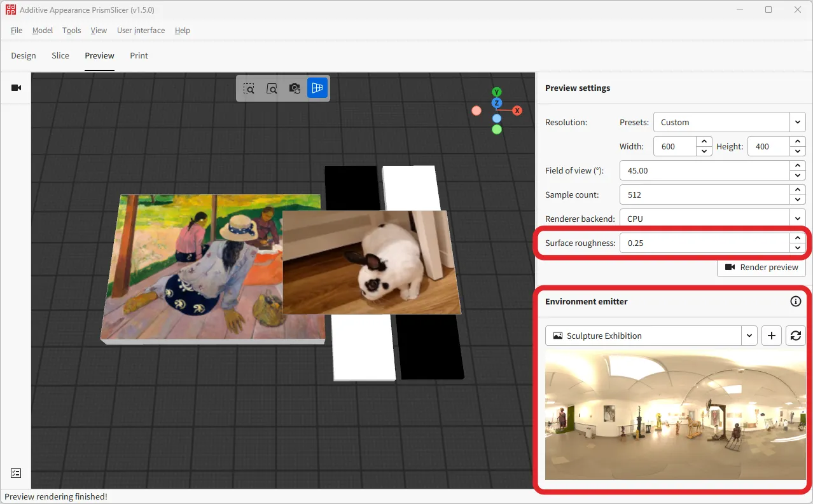Click the Sculpture Exhibition panorama thumbnail
Viewport: 813px width, 504px height.
(x=674, y=415)
